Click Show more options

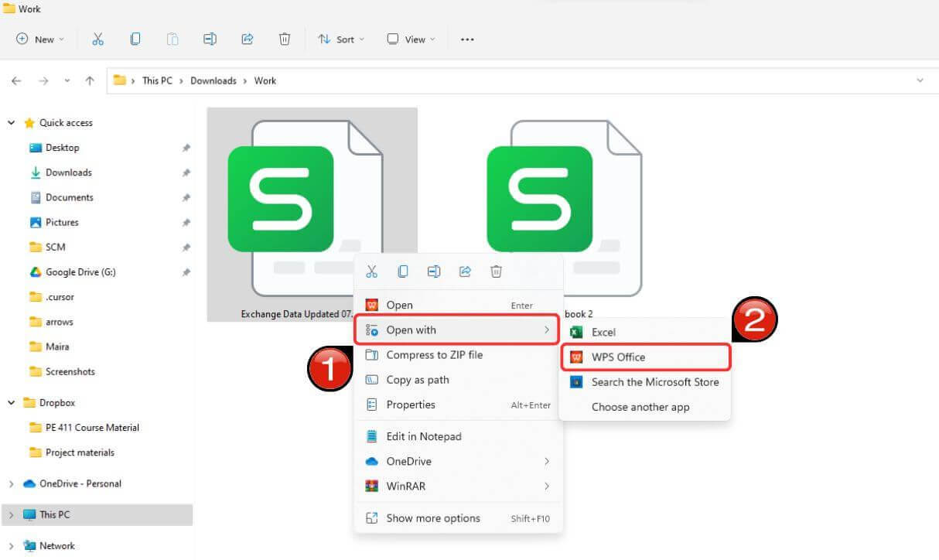[x=433, y=518]
